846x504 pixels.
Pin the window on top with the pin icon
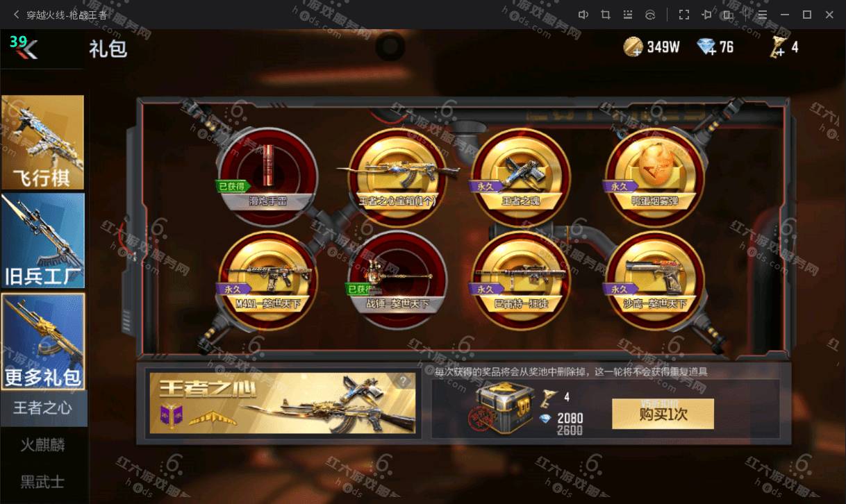(706, 15)
